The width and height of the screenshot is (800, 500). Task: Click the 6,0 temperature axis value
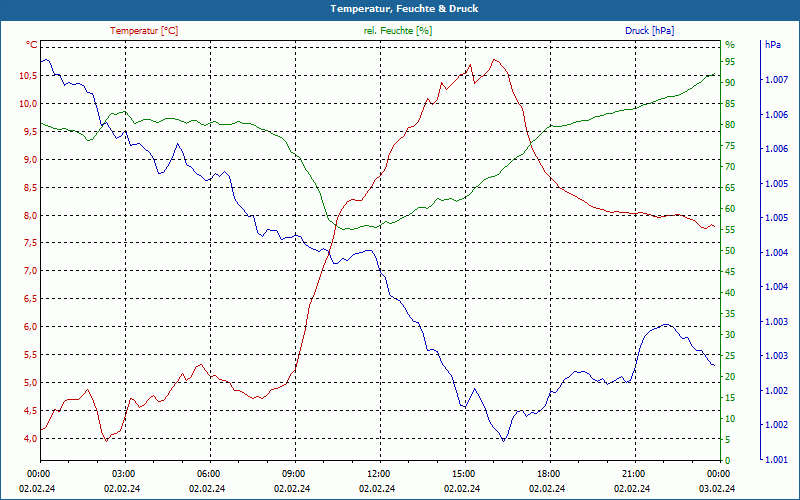31,327
